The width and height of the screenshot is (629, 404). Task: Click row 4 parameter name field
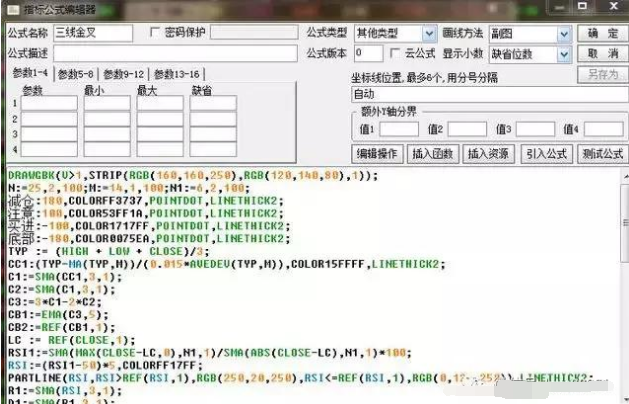coord(49,149)
